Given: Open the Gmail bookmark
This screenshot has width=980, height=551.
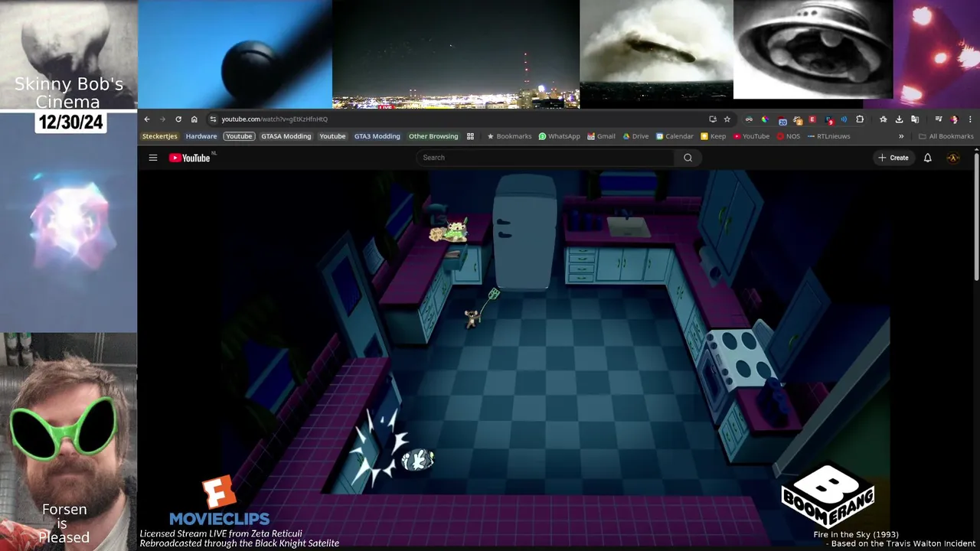Looking at the screenshot, I should [x=601, y=136].
